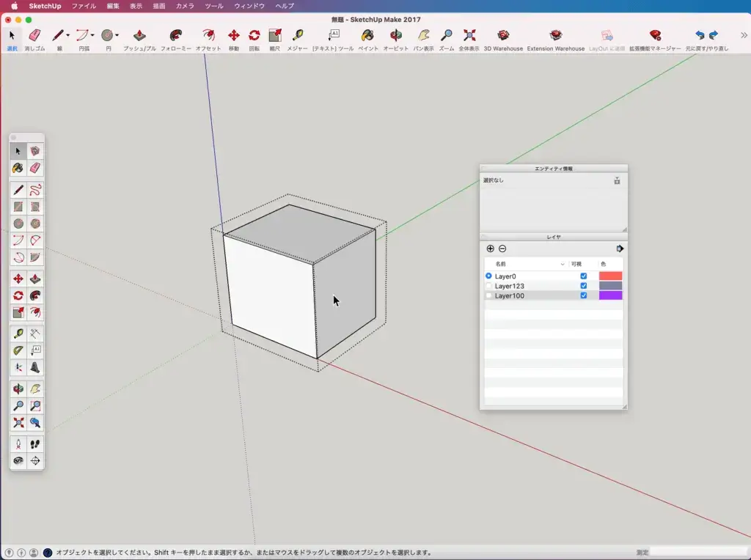Set Layer100 active with its radio button
The height and width of the screenshot is (560, 751).
488,296
